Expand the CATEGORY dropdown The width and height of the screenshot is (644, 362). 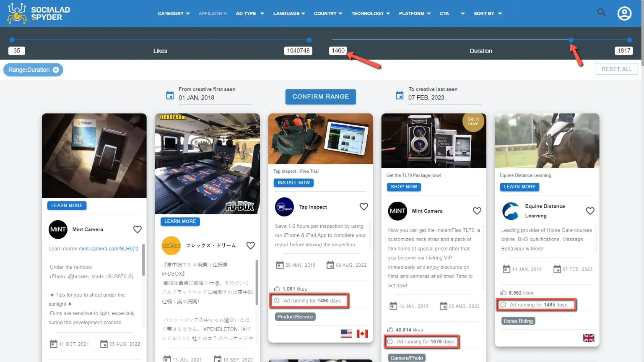pyautogui.click(x=174, y=13)
